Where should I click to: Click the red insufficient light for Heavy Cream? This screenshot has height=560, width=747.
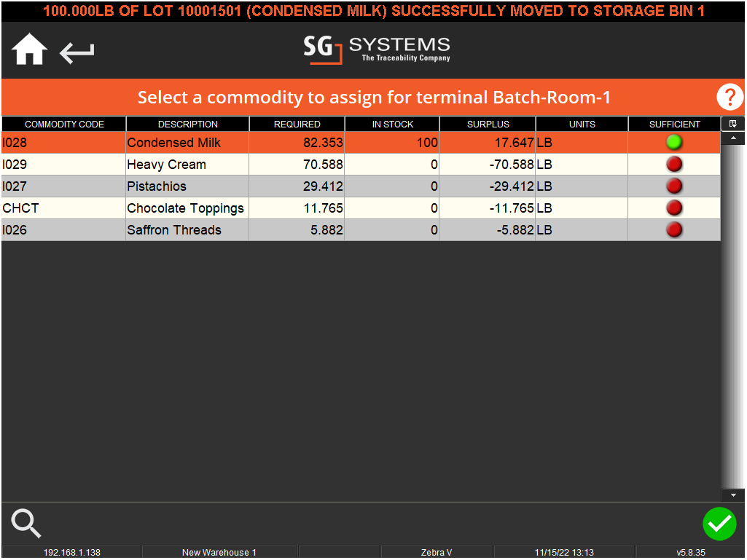pos(674,165)
